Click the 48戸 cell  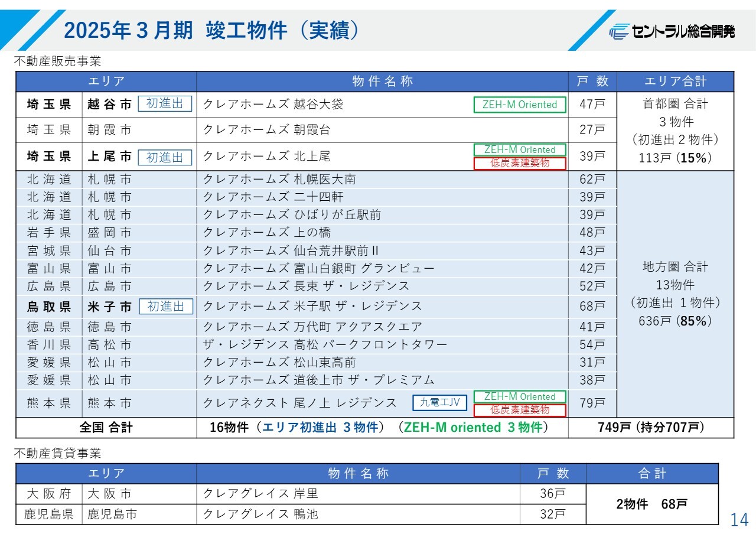(x=592, y=233)
